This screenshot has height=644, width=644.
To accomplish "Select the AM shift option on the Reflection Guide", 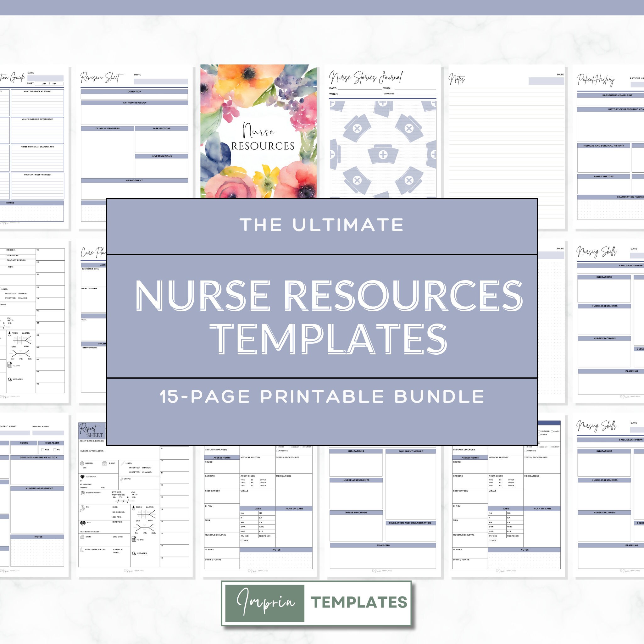I will point(44,84).
